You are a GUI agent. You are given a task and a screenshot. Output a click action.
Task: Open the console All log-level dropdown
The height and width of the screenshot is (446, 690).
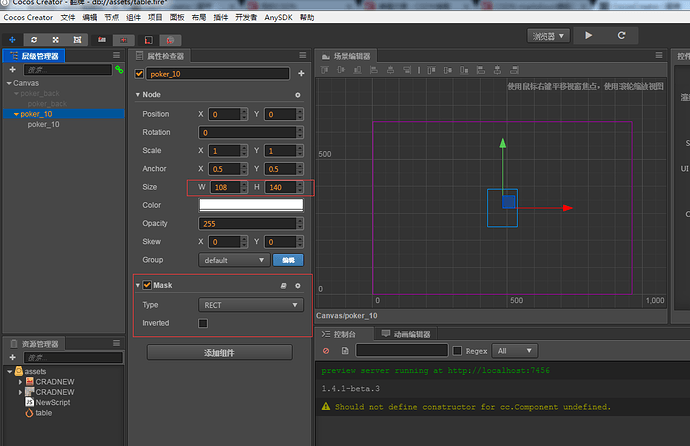coord(515,351)
